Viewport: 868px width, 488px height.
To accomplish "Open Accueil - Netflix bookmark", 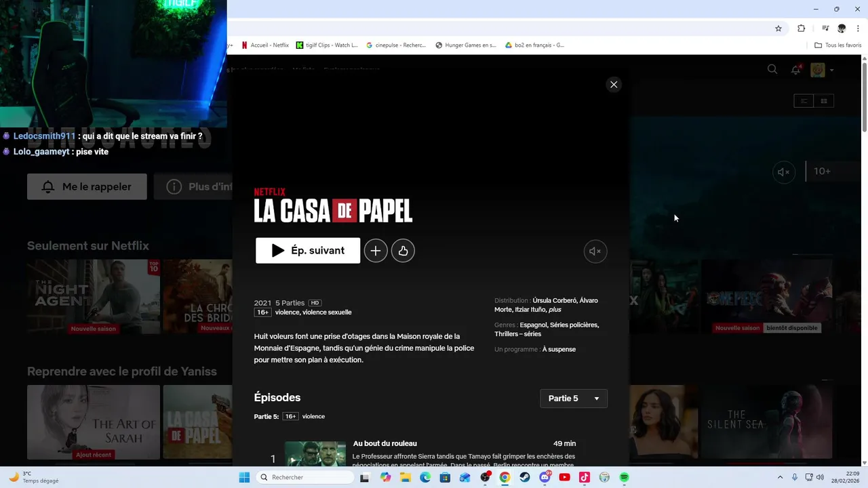I will click(x=265, y=45).
